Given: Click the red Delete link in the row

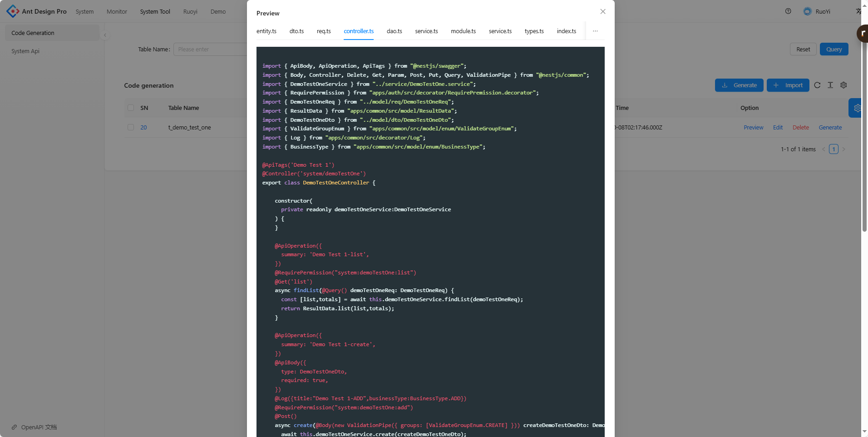Looking at the screenshot, I should [800, 128].
